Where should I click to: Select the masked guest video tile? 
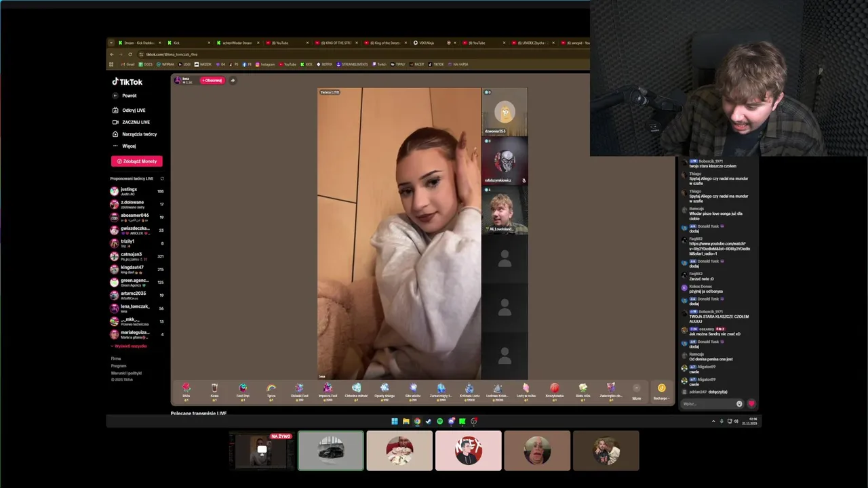pyautogui.click(x=505, y=161)
